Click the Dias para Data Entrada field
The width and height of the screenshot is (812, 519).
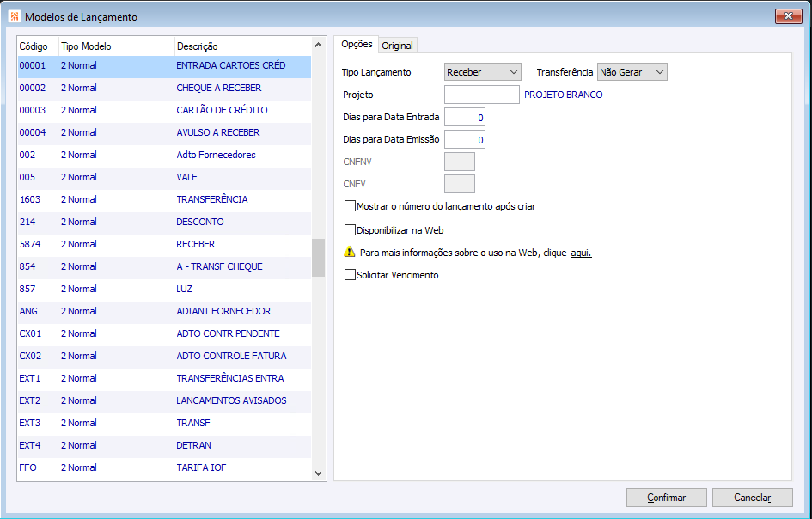(x=465, y=117)
